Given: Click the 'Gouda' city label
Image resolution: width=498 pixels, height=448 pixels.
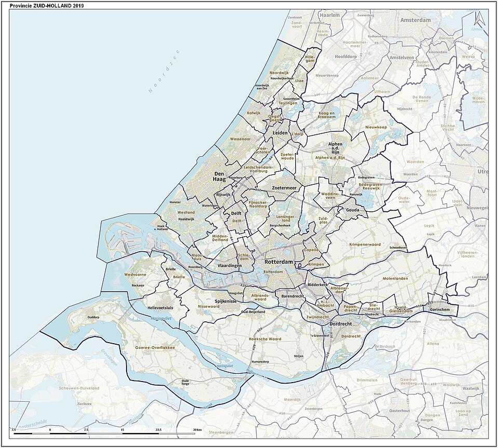Looking at the screenshot, I should (x=353, y=210).
